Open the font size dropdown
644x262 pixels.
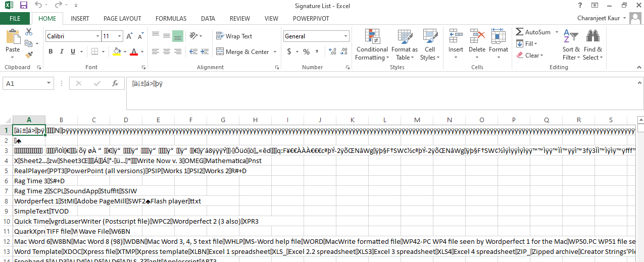coord(120,36)
